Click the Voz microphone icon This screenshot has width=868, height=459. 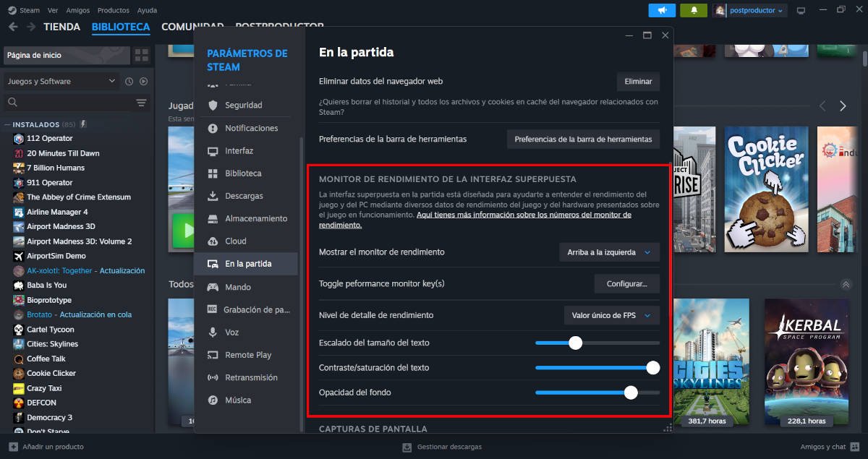click(213, 332)
